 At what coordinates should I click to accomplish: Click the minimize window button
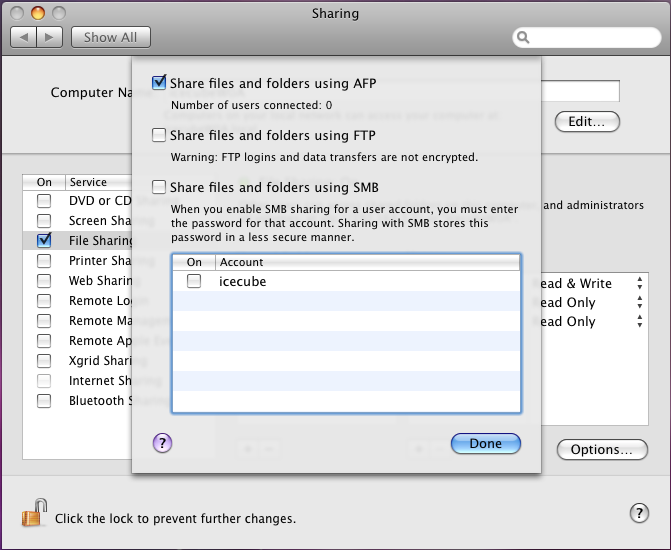coord(38,13)
